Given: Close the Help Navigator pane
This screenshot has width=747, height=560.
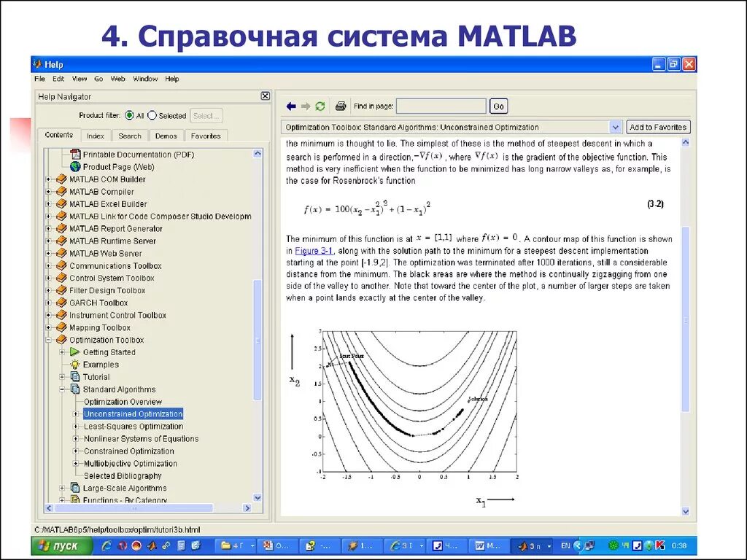Looking at the screenshot, I should click(x=266, y=96).
